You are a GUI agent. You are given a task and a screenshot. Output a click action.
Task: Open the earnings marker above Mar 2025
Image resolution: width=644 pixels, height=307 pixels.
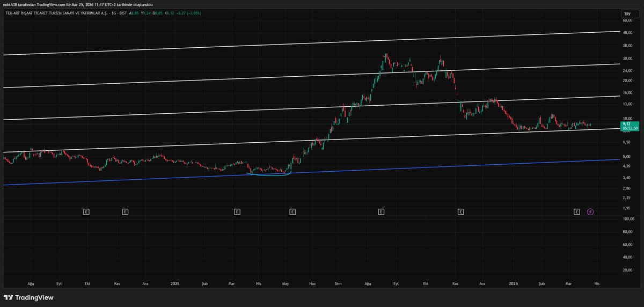coord(237,212)
